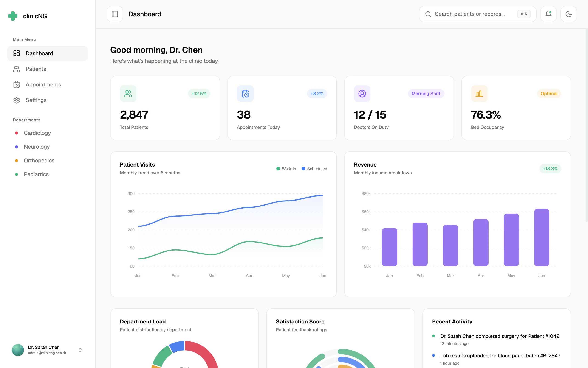Select the Cardiology department
This screenshot has height=368, width=588.
[x=48, y=133]
